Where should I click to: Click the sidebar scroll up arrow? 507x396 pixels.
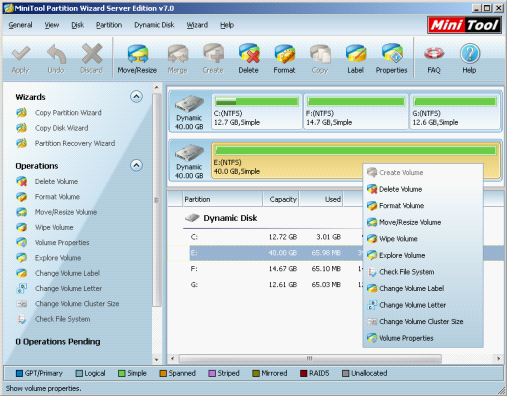pos(157,88)
